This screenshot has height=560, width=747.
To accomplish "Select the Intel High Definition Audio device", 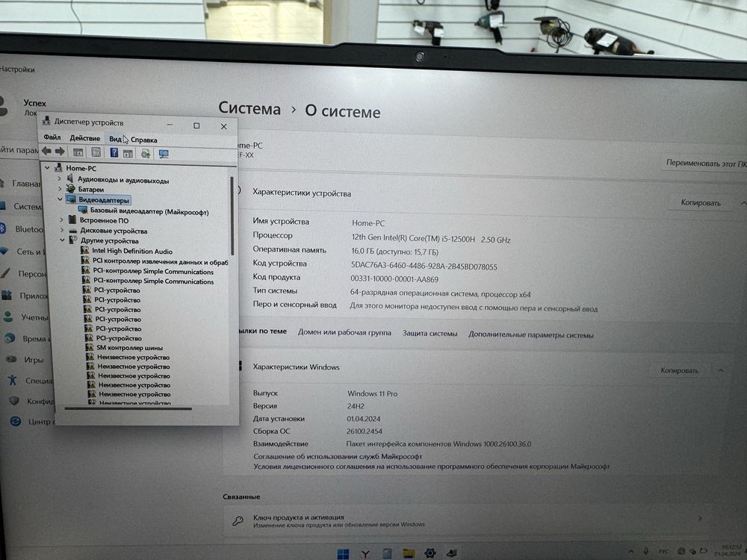I will click(132, 250).
